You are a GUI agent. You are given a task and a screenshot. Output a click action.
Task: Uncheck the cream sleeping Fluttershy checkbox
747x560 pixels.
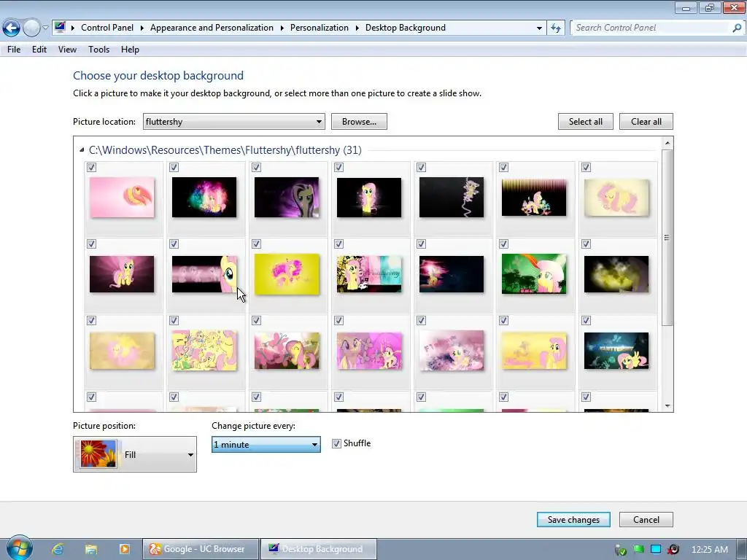(586, 167)
